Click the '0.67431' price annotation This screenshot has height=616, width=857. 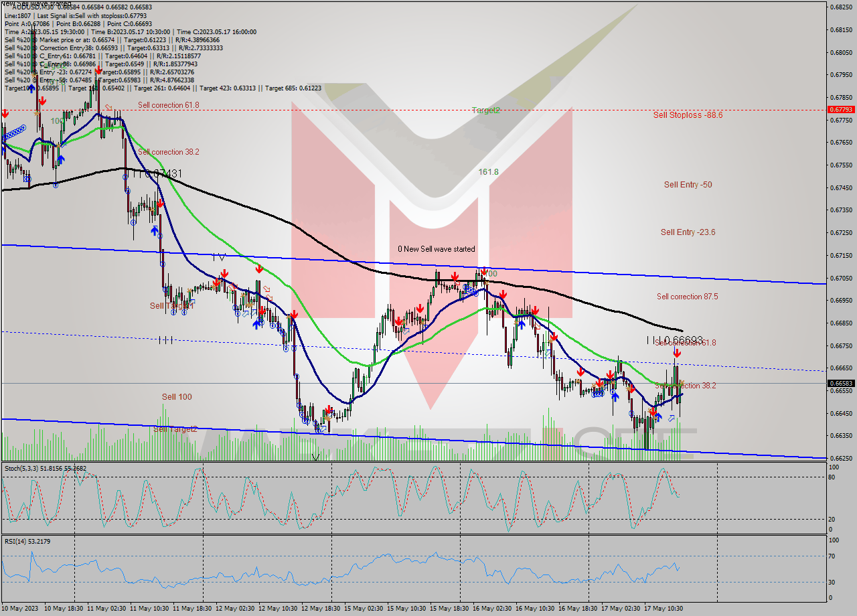click(x=163, y=173)
